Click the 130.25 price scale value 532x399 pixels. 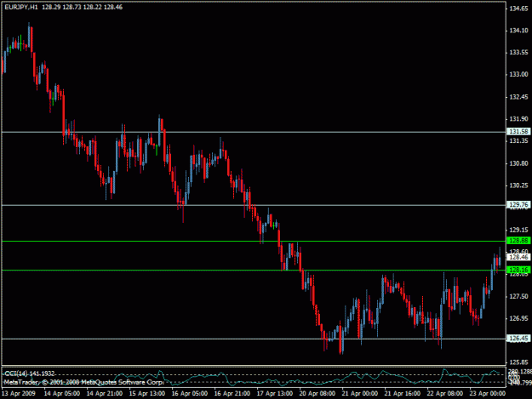pyautogui.click(x=518, y=185)
